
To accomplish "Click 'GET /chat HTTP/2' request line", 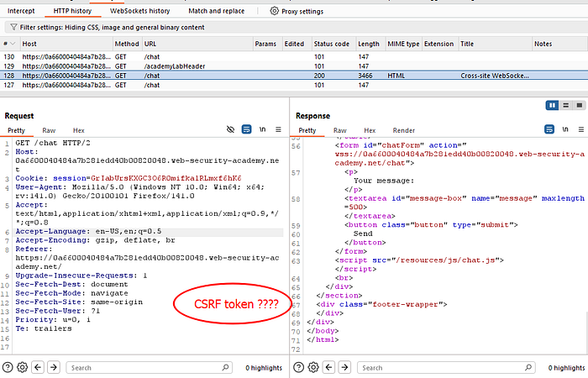I will (x=53, y=143).
